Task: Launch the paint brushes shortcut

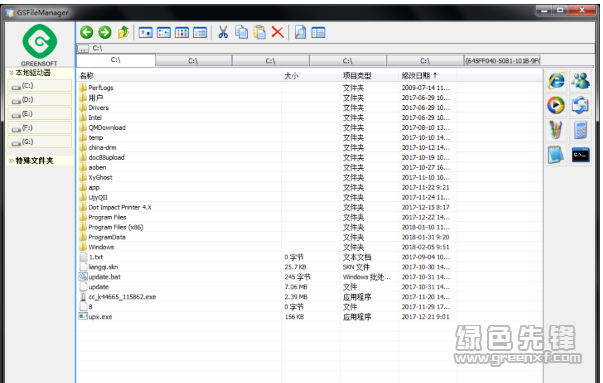Action: (x=556, y=130)
